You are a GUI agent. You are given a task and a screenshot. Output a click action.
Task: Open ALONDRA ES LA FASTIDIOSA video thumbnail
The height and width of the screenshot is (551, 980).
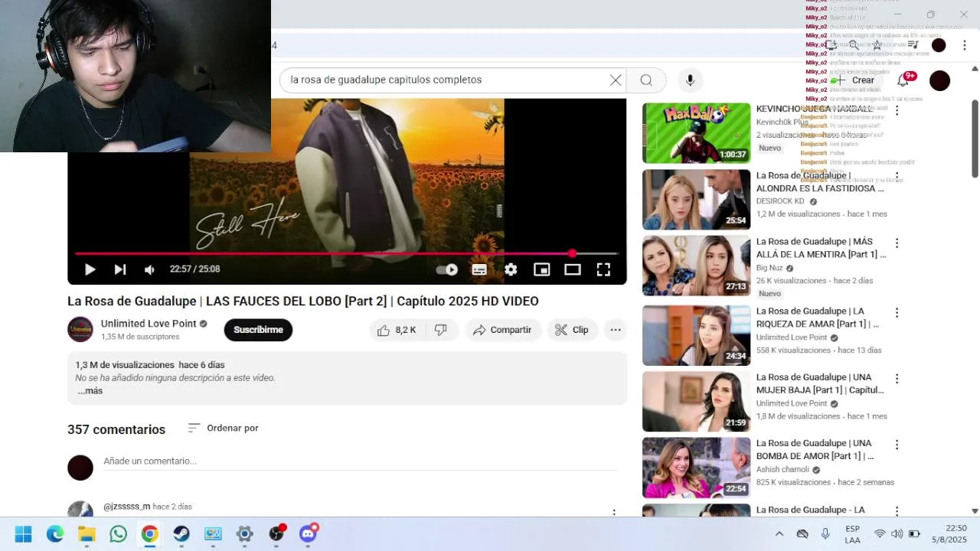click(x=697, y=199)
